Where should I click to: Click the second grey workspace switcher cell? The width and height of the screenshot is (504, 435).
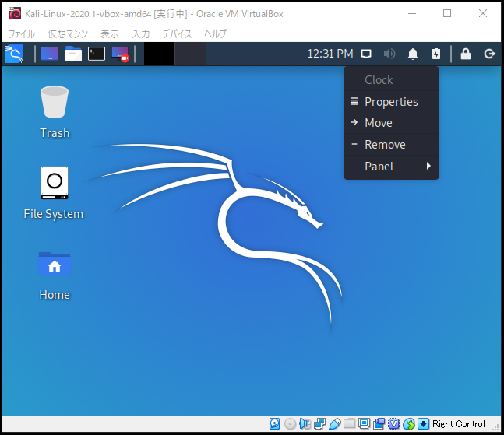coord(190,54)
